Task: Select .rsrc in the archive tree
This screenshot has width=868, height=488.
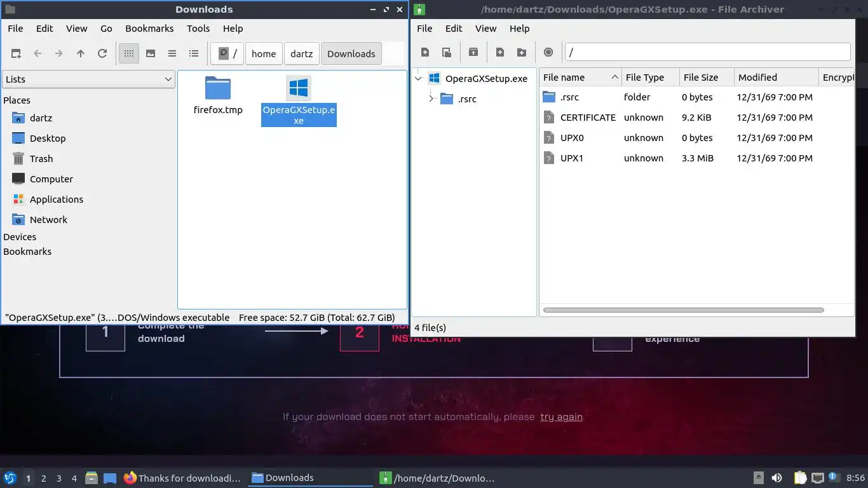Action: point(467,99)
